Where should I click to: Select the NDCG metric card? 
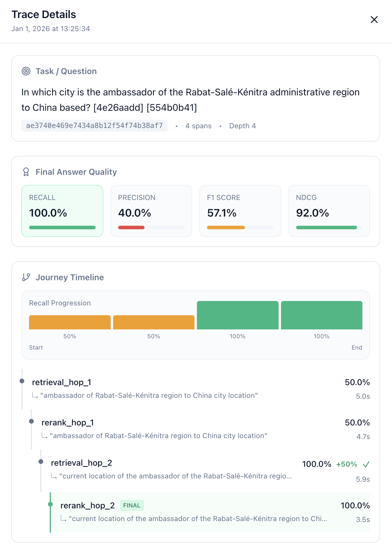(x=329, y=211)
